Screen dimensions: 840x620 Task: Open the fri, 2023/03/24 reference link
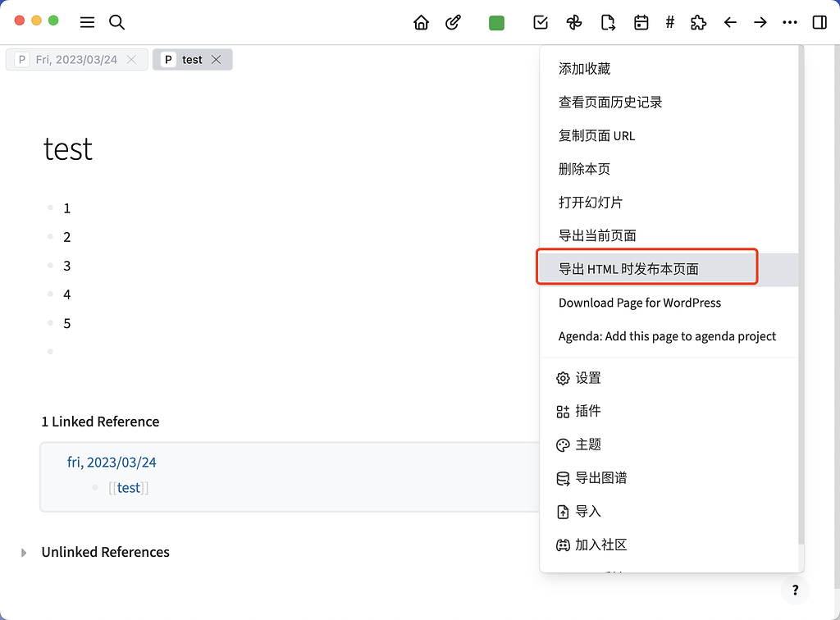111,462
